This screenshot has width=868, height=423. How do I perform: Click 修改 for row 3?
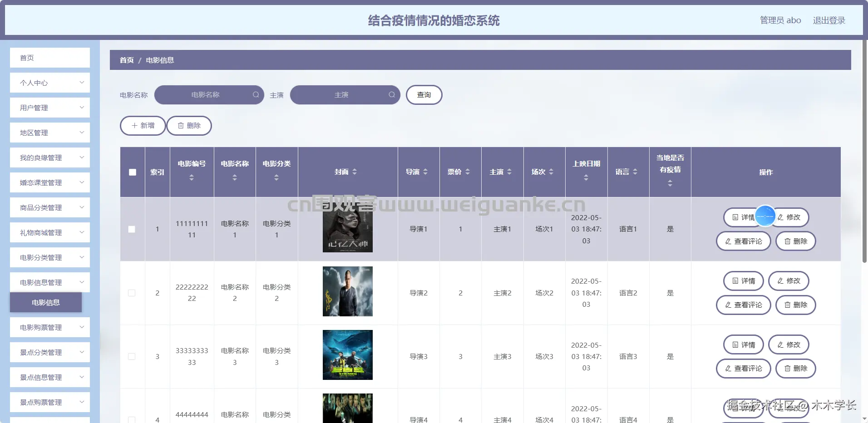tap(789, 345)
